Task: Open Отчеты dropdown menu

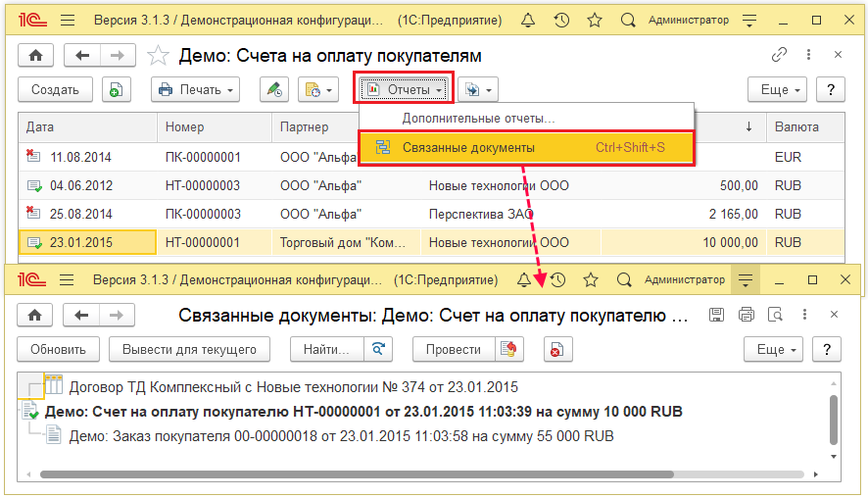Action: (404, 90)
